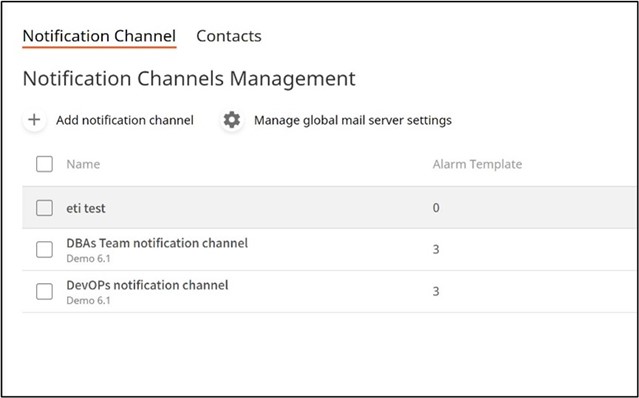Select the DevOPs notification channel checkbox
639x398 pixels.
pos(44,292)
